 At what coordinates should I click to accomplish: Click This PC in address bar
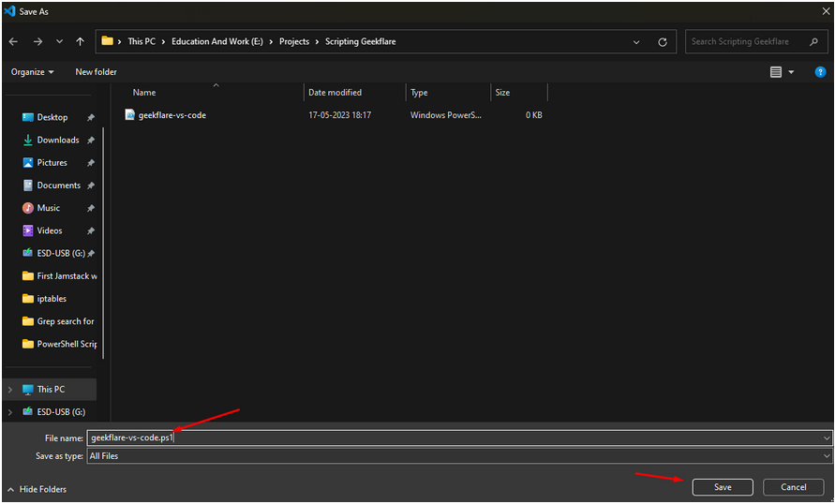point(142,41)
